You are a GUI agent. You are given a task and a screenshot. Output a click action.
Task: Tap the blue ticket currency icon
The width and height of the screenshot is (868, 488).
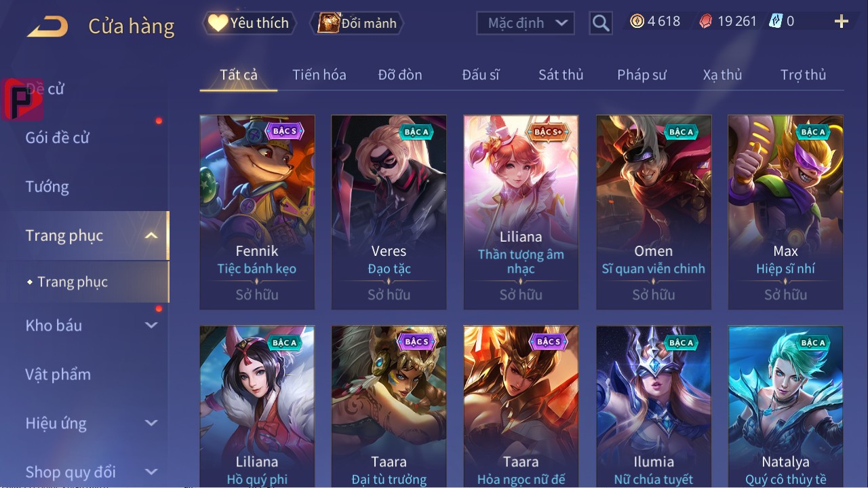point(776,22)
